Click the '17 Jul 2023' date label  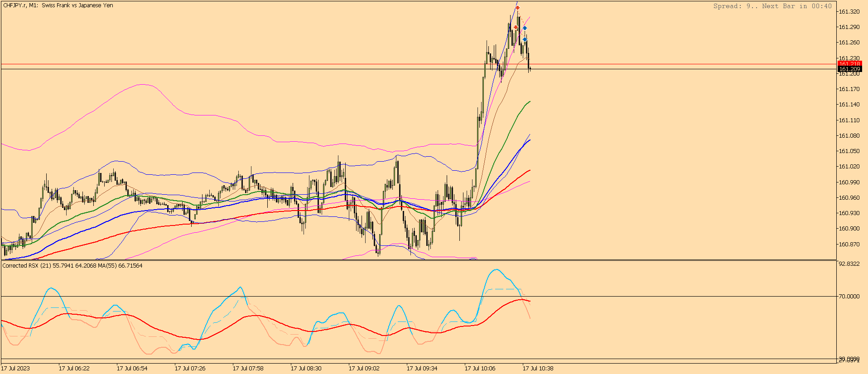pyautogui.click(x=15, y=369)
